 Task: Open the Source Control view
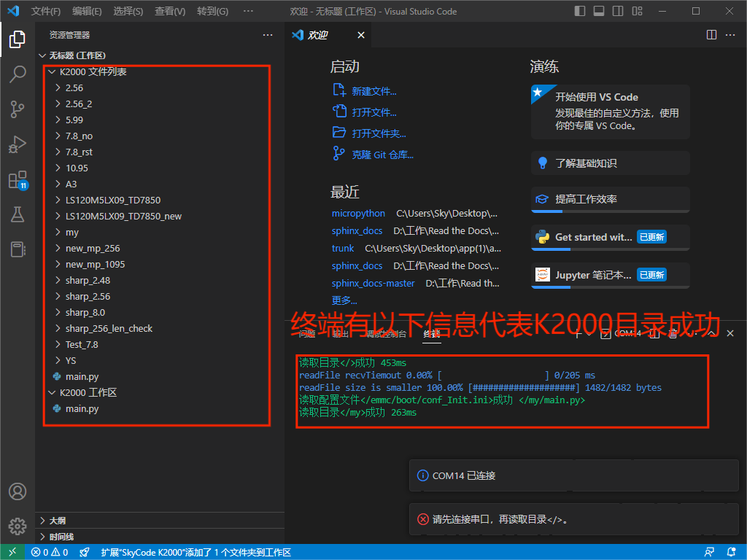point(18,109)
